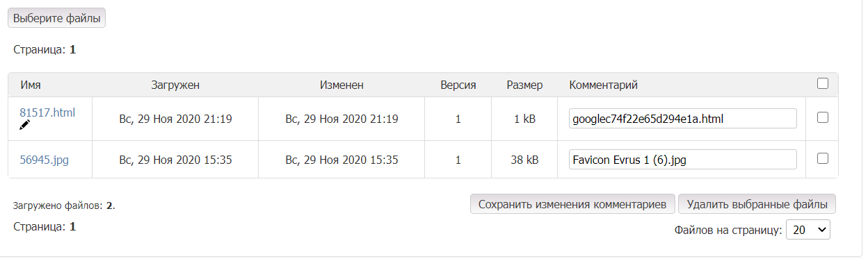
Task: Check the box for the 81517.html row
Action: (823, 118)
